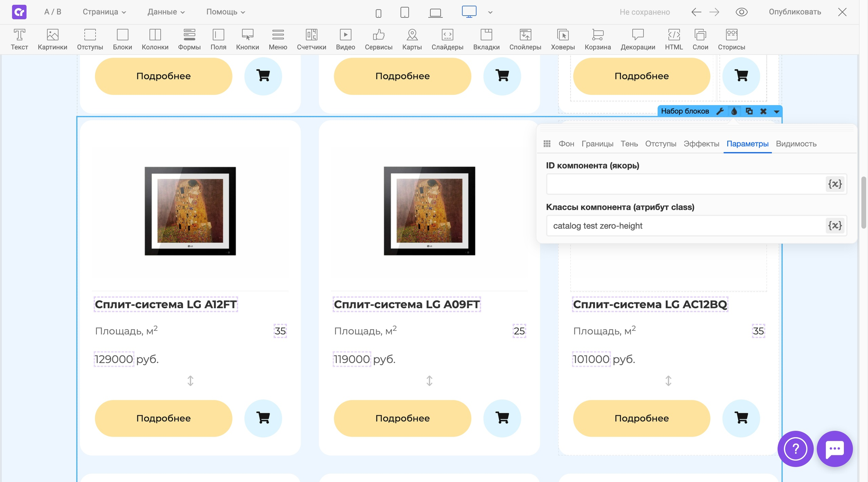
Task: Select the Вкладки tool
Action: tap(486, 39)
